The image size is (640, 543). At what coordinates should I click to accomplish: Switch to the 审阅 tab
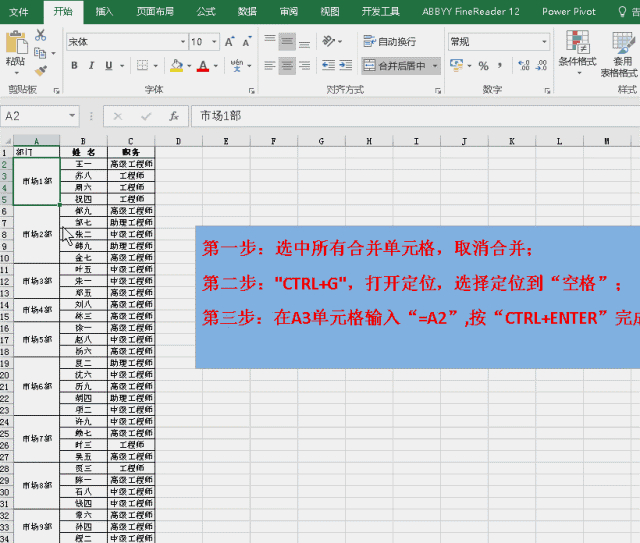tap(289, 11)
